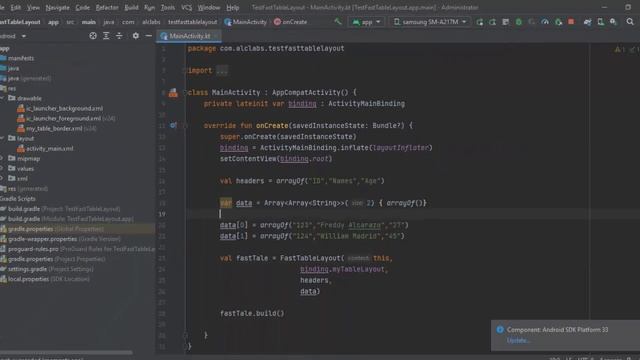This screenshot has width=640, height=360.
Task: Click the Project panel horizontal scrollbar
Action: point(66,352)
